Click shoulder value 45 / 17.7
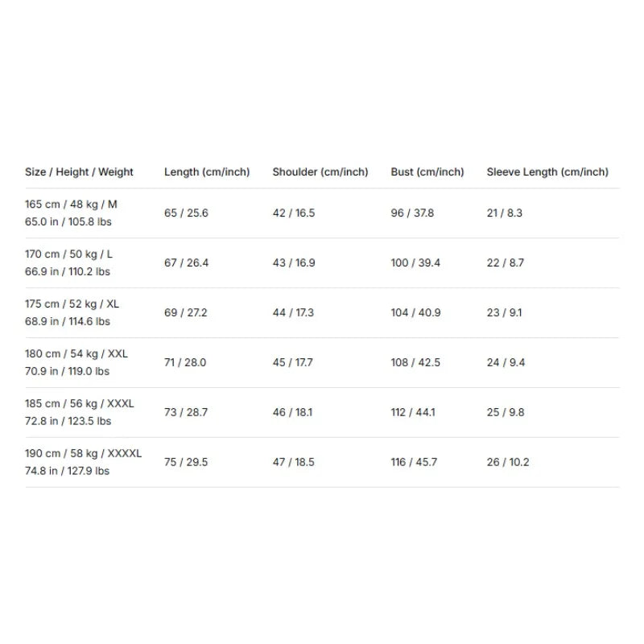Viewport: 644px width, 644px height. click(x=293, y=362)
